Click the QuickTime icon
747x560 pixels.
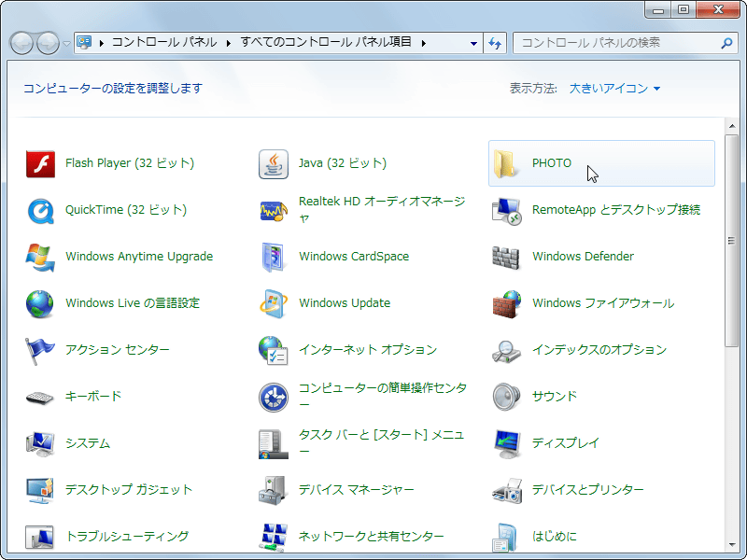[40, 211]
